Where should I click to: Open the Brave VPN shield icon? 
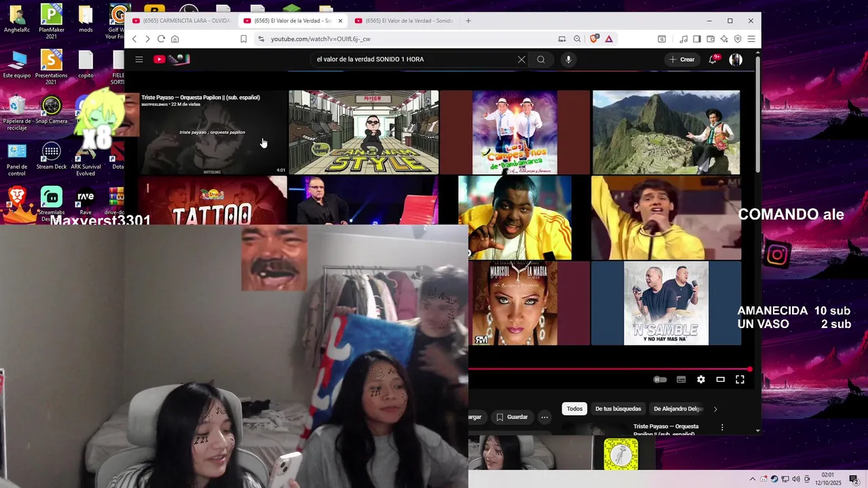point(738,39)
